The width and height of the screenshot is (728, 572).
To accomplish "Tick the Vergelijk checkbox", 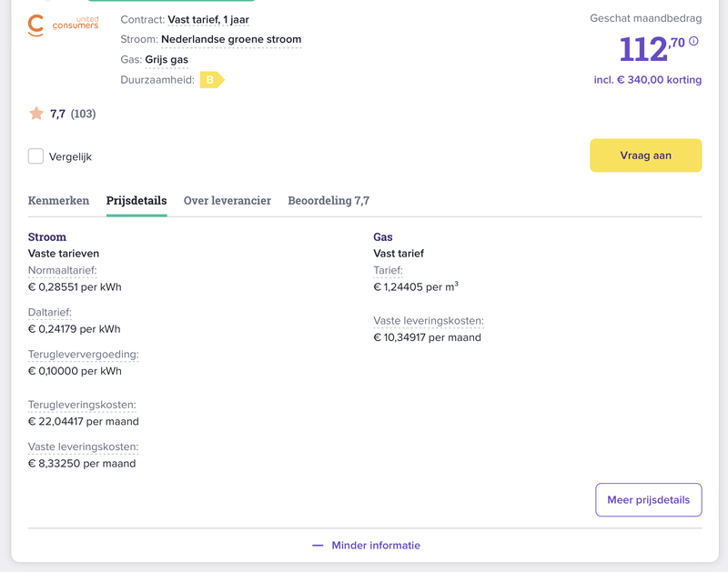I will (x=35, y=156).
